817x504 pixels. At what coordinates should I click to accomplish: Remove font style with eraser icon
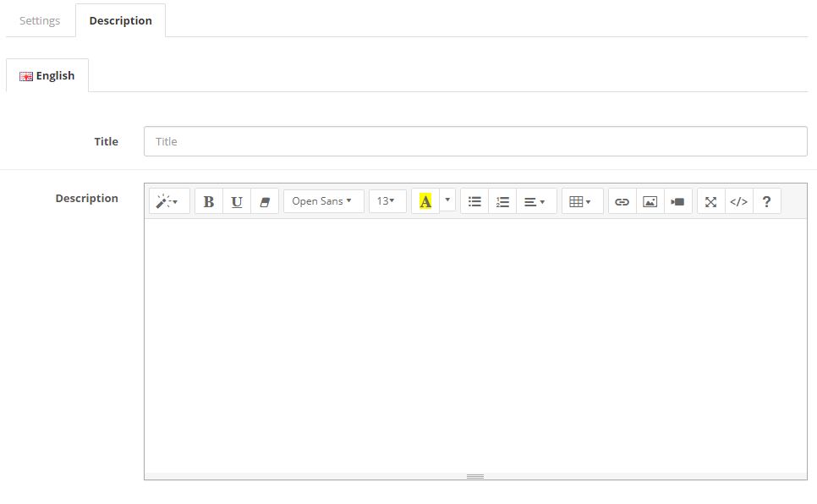click(265, 201)
